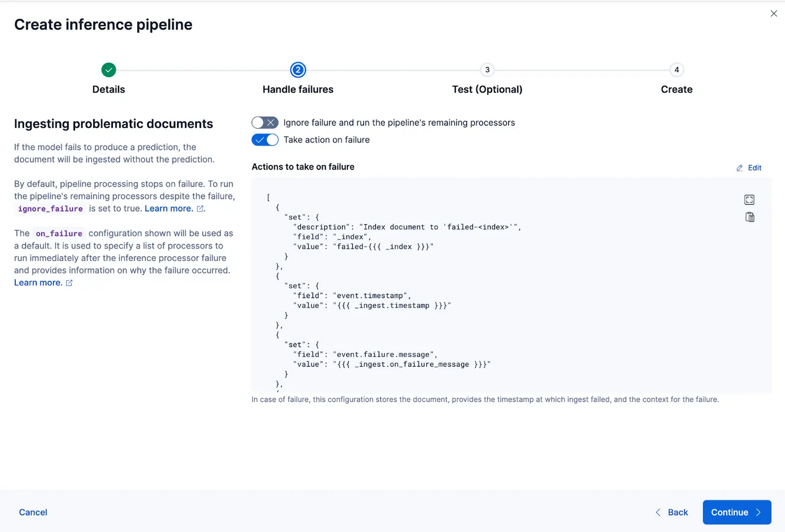The image size is (785, 532).
Task: Click external link icon after ignore_failure Learn more
Action: coord(200,209)
